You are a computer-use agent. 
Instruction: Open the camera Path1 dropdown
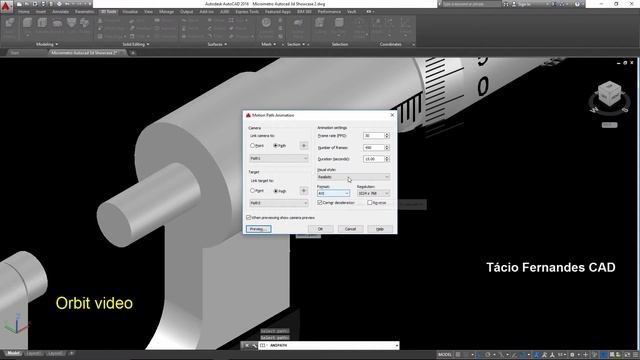click(279, 158)
